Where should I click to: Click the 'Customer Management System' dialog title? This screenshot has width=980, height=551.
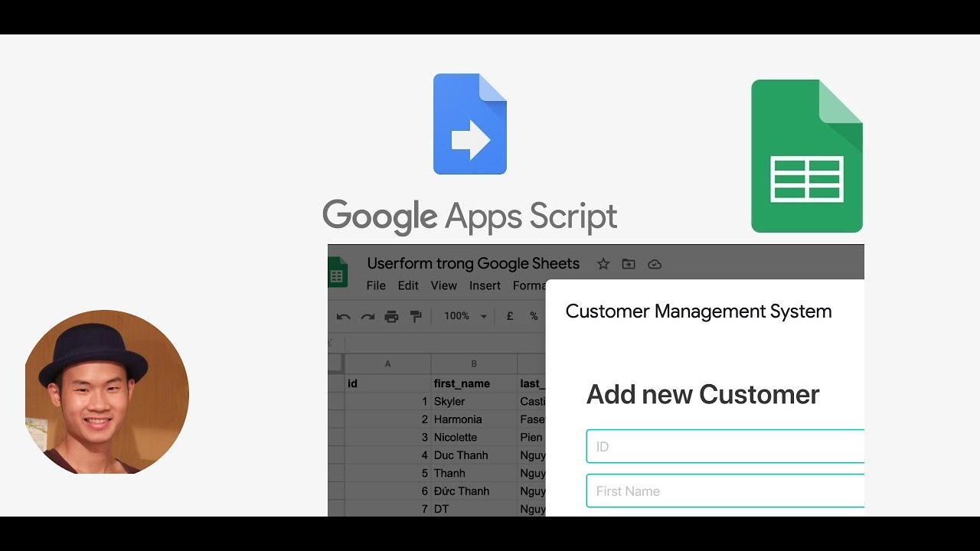(x=698, y=311)
